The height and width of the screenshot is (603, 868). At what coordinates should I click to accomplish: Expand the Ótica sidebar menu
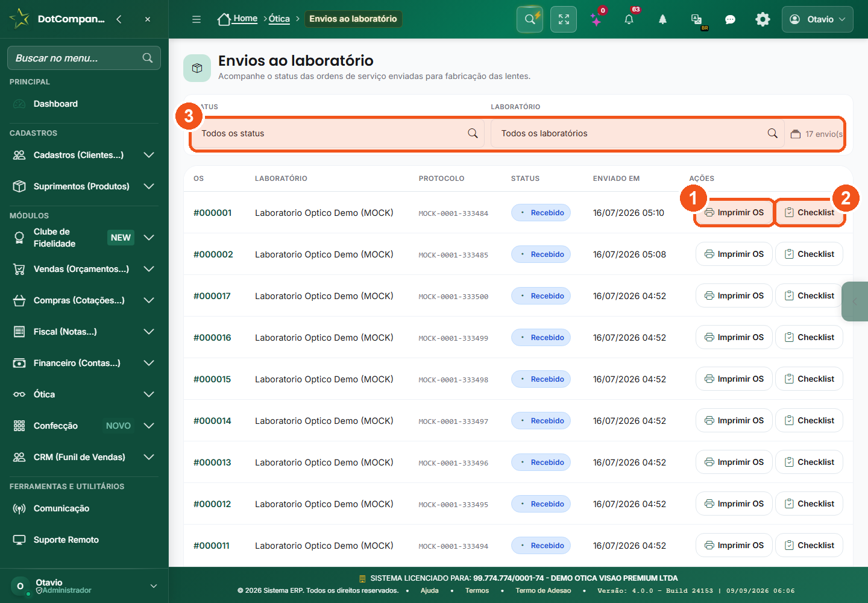coord(84,394)
